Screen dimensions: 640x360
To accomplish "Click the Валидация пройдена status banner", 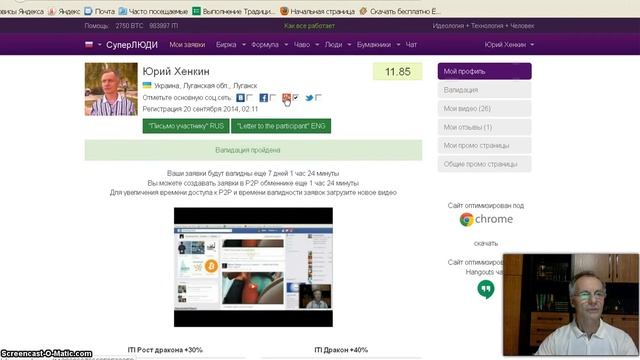I will pyautogui.click(x=253, y=150).
